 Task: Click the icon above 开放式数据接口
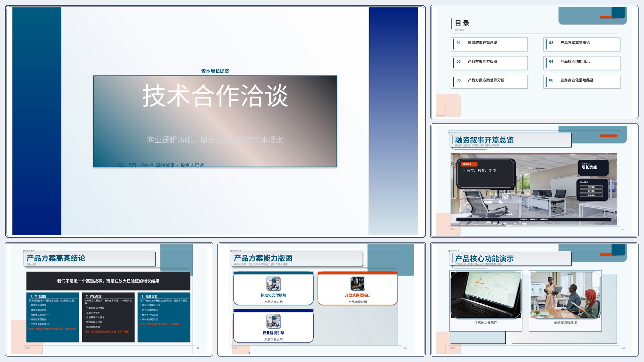[x=358, y=284]
